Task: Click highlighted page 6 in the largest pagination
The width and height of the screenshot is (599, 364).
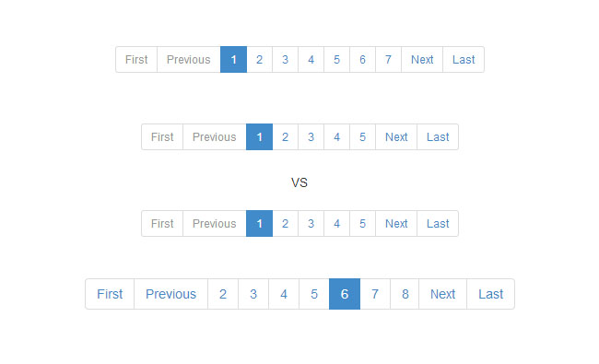Action: [x=345, y=294]
